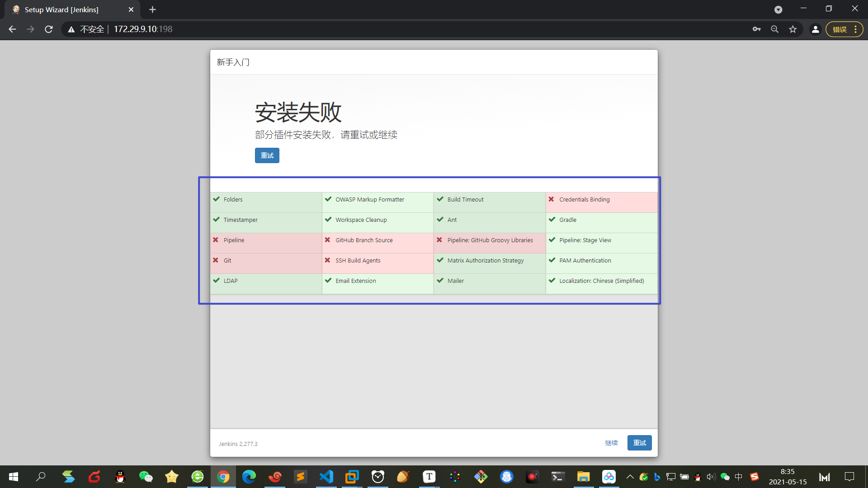This screenshot has height=488, width=868.
Task: Click the bottom-right 重试 retry button
Action: click(639, 443)
